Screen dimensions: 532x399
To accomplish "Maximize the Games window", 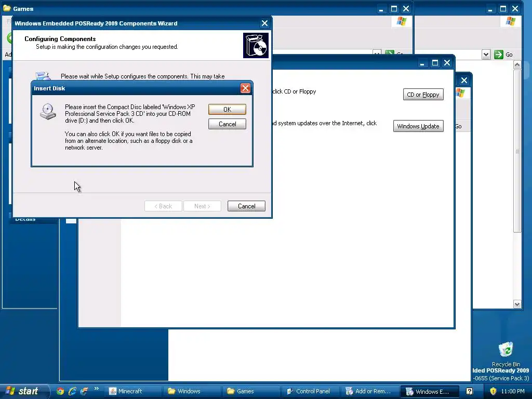I will click(x=394, y=8).
